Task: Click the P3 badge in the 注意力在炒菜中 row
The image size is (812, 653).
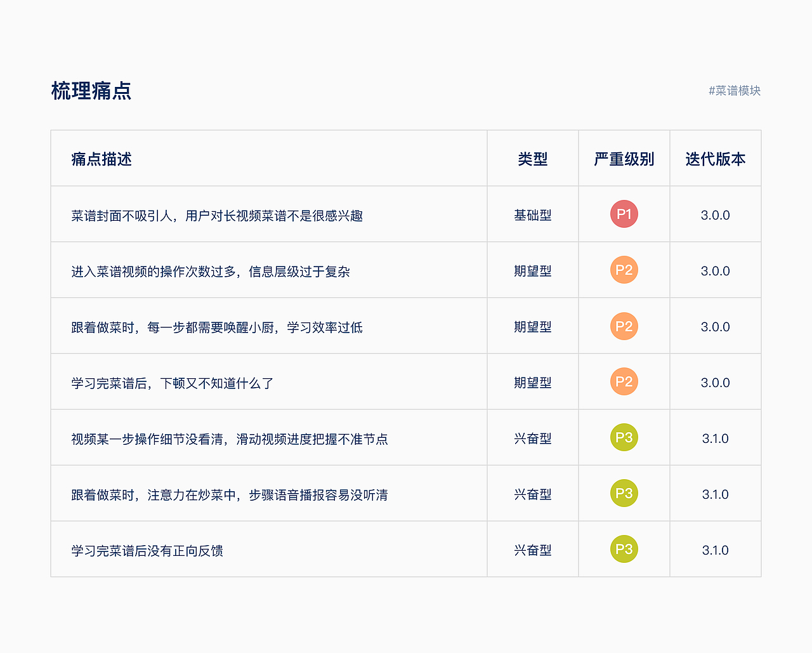Action: pyautogui.click(x=624, y=493)
